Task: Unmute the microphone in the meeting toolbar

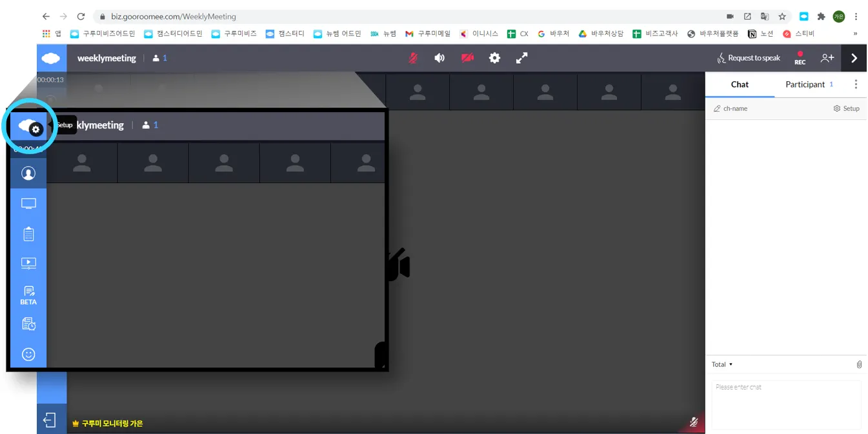Action: point(413,58)
